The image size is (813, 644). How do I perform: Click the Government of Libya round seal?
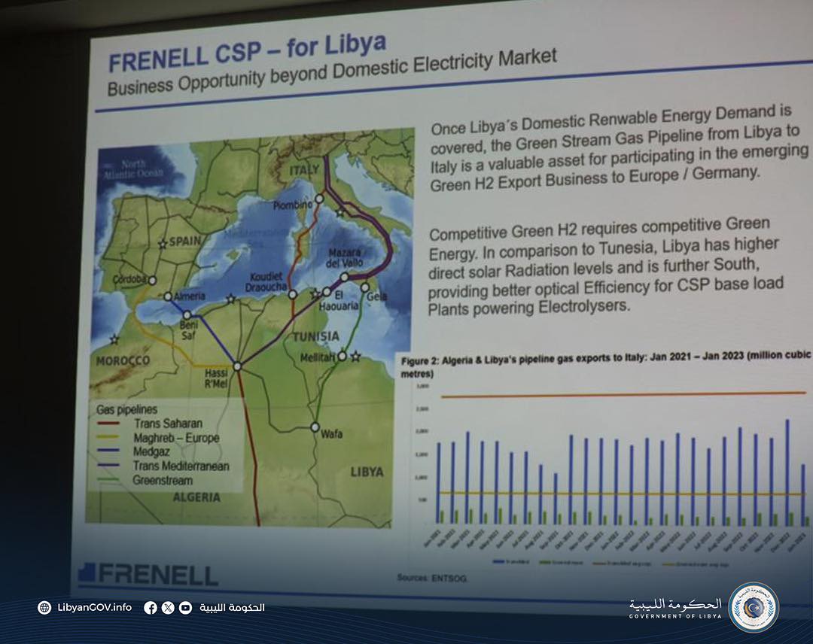coord(754,606)
